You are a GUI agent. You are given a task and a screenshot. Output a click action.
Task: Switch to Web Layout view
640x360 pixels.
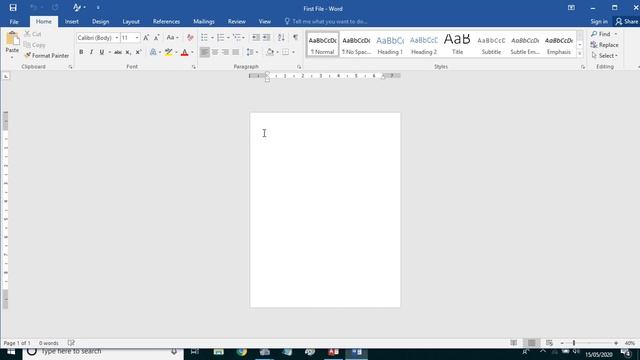pyautogui.click(x=549, y=343)
